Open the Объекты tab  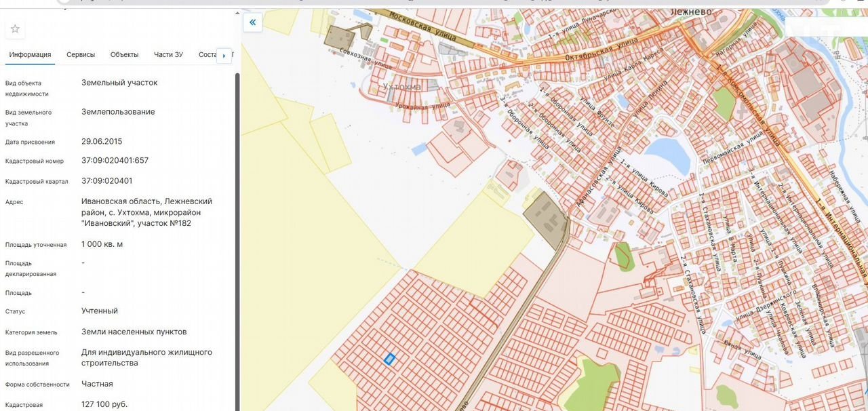(x=124, y=55)
